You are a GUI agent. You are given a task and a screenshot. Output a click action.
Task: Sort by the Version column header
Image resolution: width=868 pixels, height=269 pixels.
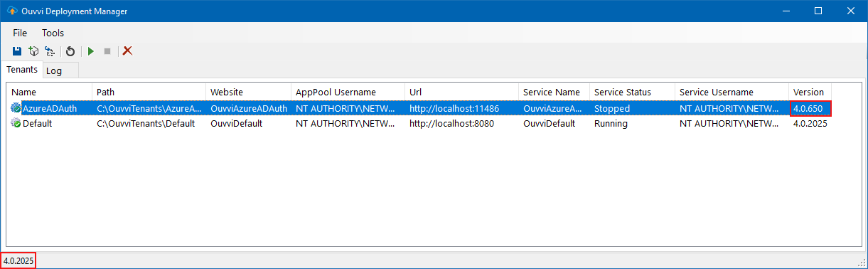(810, 93)
